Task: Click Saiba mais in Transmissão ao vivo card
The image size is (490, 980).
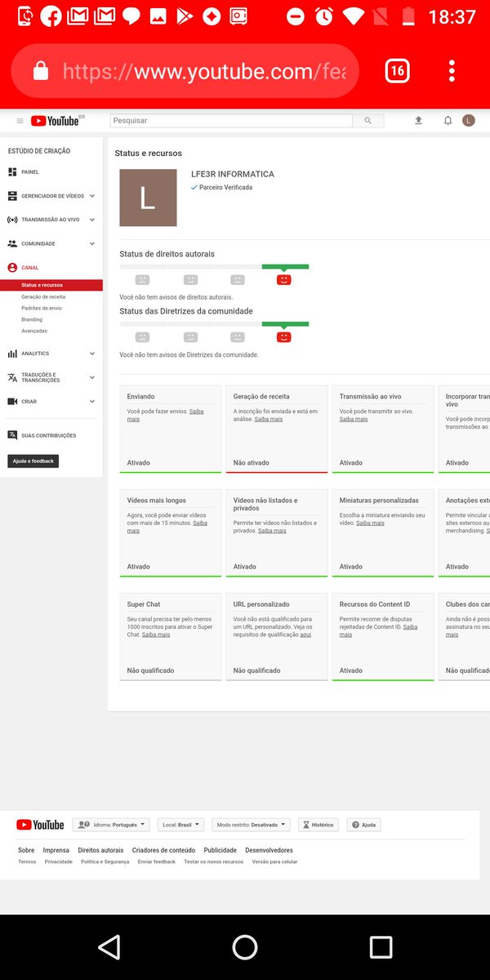Action: coord(354,419)
